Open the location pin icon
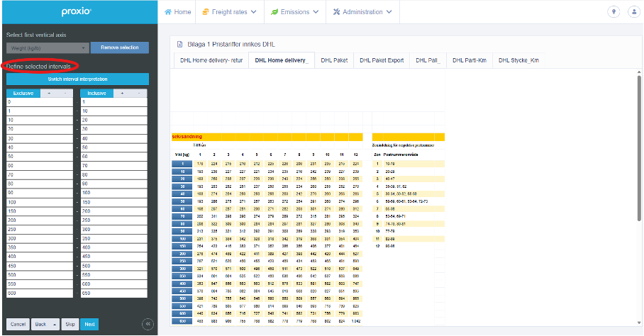The image size is (644, 336). click(x=614, y=12)
